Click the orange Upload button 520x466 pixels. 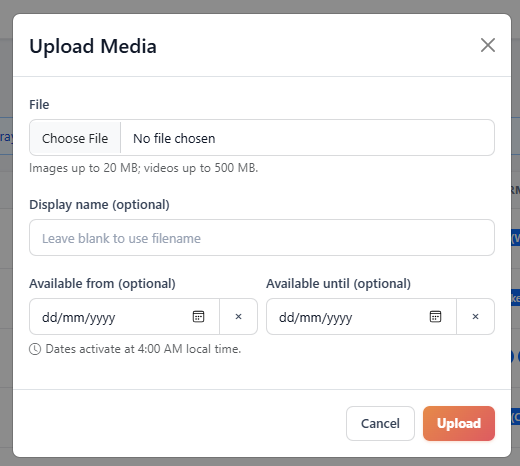pos(459,423)
